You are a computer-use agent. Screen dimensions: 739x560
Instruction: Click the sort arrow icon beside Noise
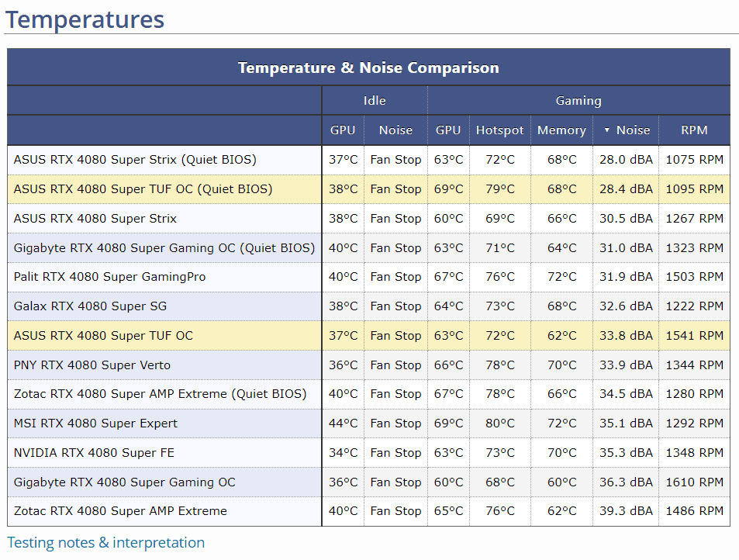(607, 130)
